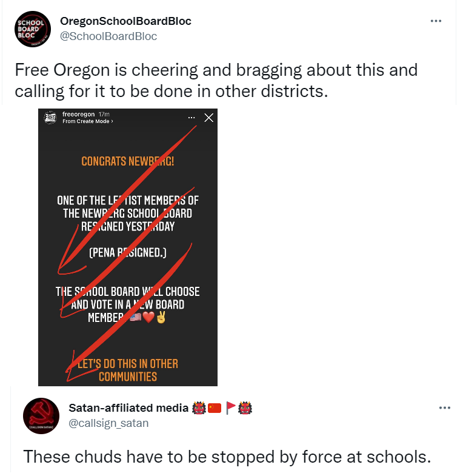Expand the 'From Create Mode' chevron link

coord(88,121)
